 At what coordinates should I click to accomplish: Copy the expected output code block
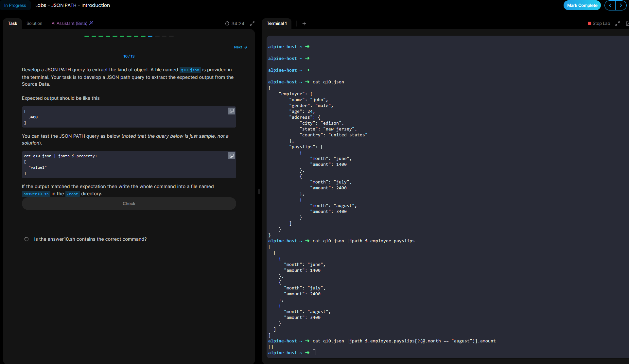pyautogui.click(x=231, y=111)
